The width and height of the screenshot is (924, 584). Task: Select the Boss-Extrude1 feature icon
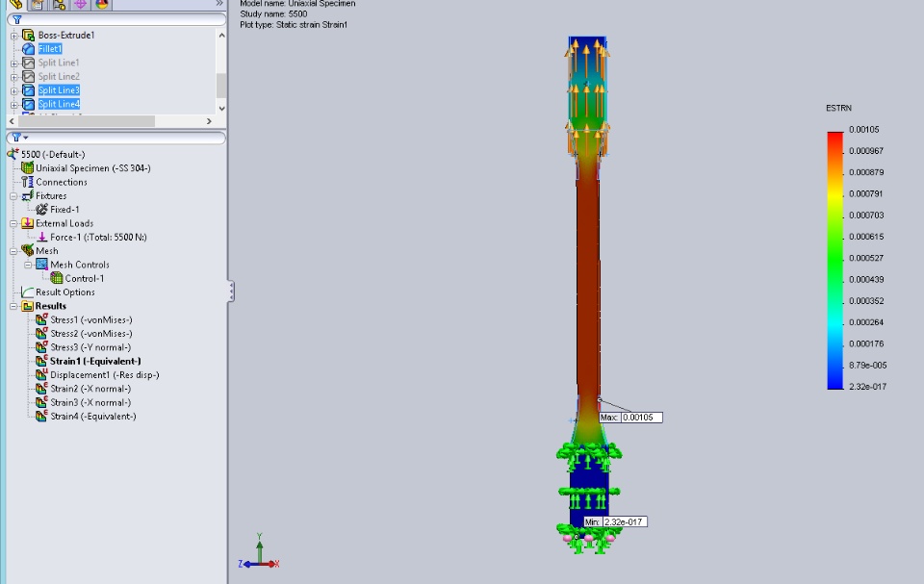(x=28, y=36)
